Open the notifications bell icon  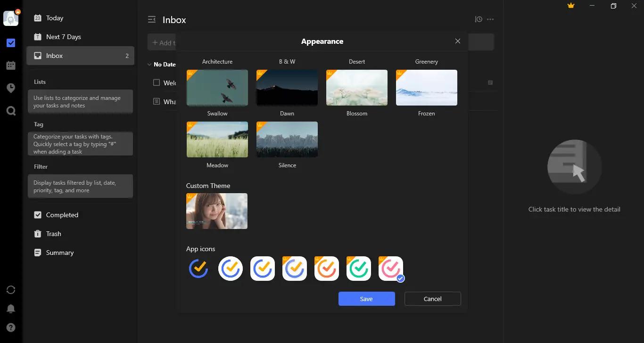coord(11,309)
